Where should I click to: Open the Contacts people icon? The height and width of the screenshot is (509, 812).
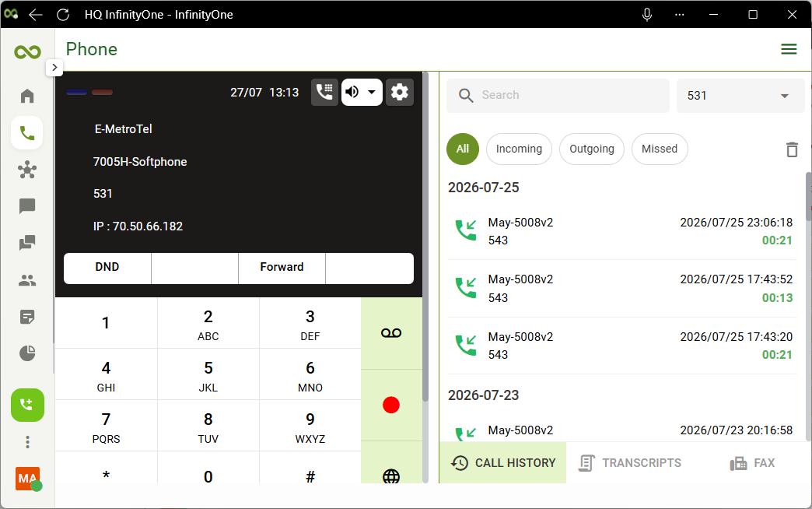(x=27, y=280)
